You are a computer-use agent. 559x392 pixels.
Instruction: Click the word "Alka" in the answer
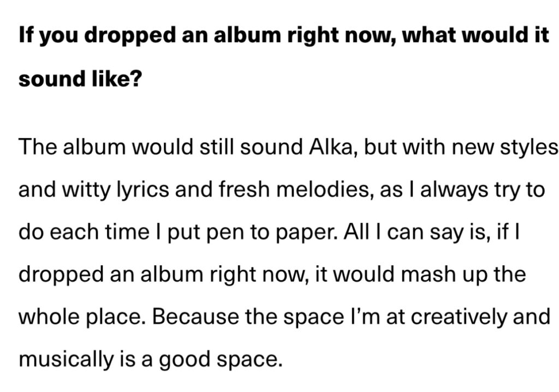(x=331, y=147)
